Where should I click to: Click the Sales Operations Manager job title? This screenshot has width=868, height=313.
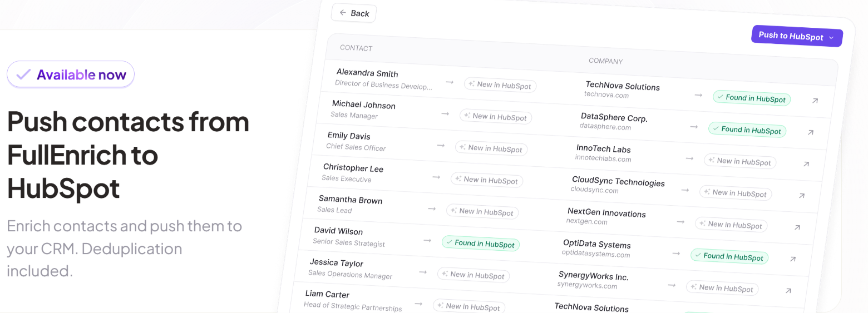(351, 274)
